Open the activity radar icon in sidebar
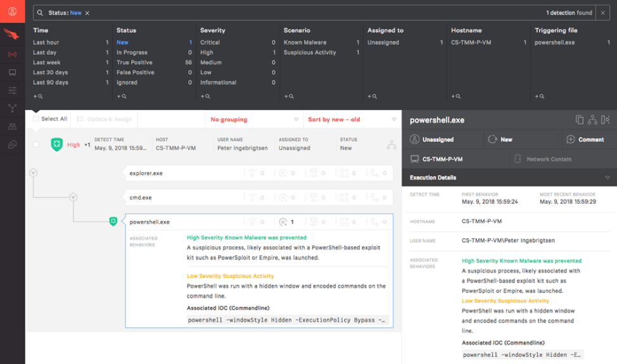Screen dimensions: 617x364 point(12,54)
